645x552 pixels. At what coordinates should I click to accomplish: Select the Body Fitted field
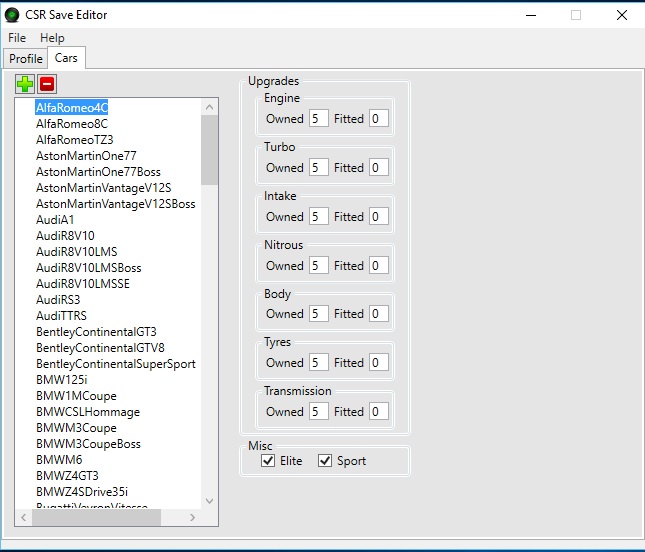click(378, 314)
